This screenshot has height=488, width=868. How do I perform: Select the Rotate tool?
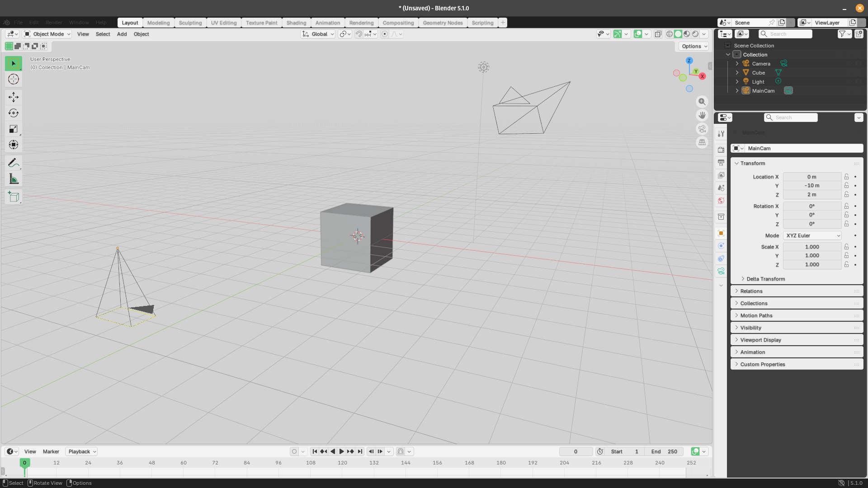click(x=14, y=113)
